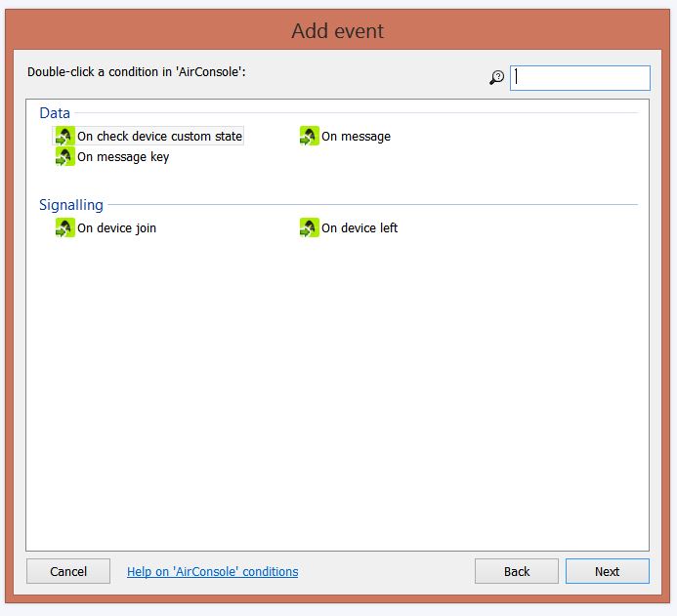
Task: Click the magnifier search icon
Action: coord(497,78)
